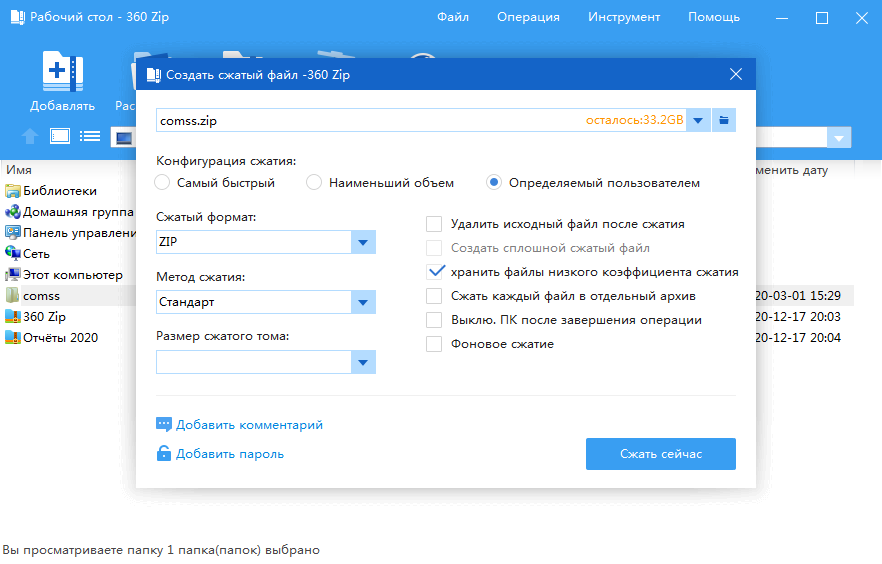Open the Инструмент menu
The height and width of the screenshot is (564, 882).
624,17
